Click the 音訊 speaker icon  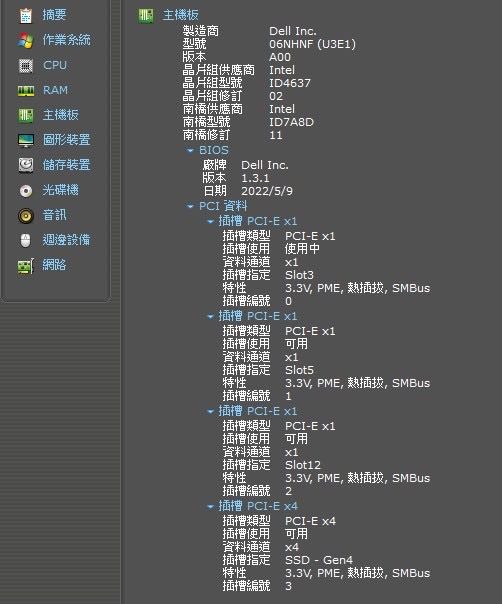[26, 215]
